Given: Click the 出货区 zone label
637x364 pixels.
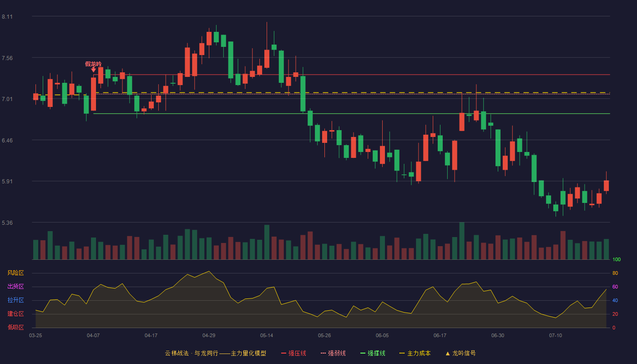Looking at the screenshot, I should tap(15, 287).
